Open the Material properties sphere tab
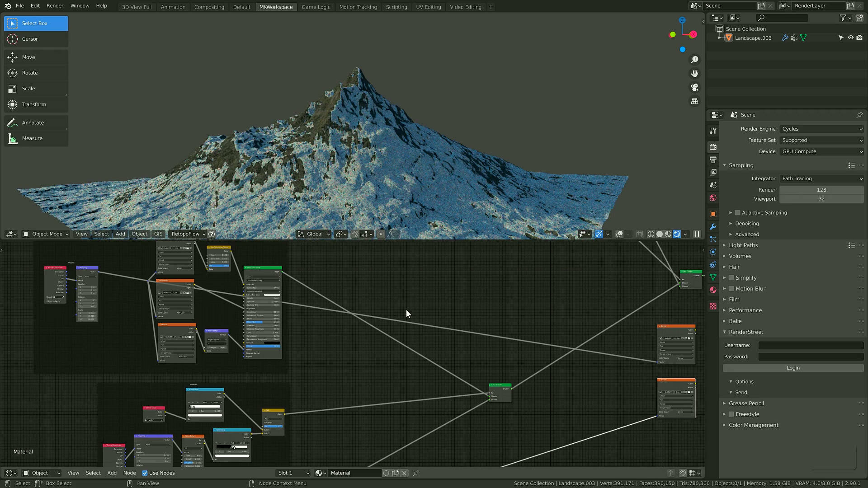Screen dimensions: 868x488 pos(713,290)
